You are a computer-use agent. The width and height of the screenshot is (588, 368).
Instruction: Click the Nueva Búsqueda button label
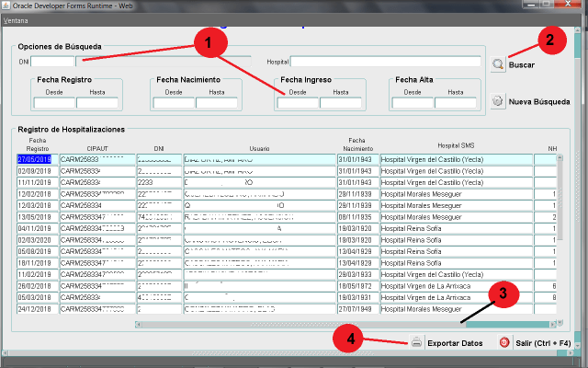[539, 102]
